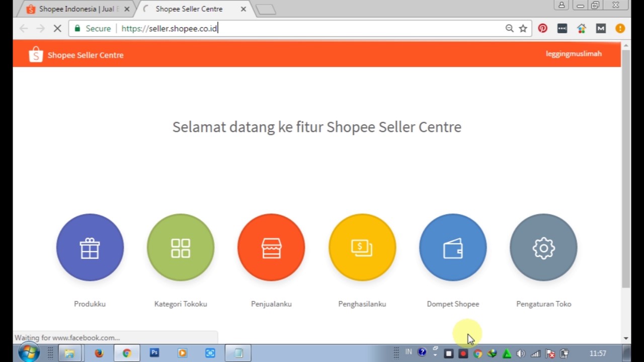
Task: Open the leggingmuslimah account menu
Action: coord(574,54)
